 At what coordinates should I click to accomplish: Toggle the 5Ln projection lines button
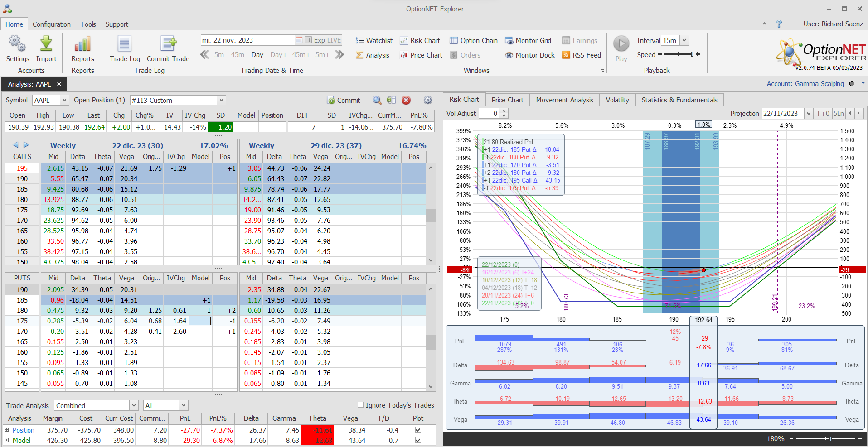coord(839,114)
